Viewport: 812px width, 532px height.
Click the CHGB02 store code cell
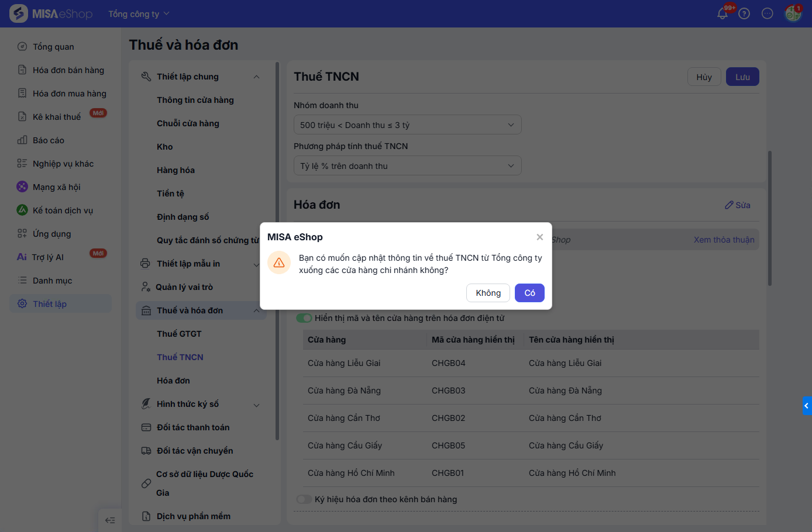click(x=449, y=418)
